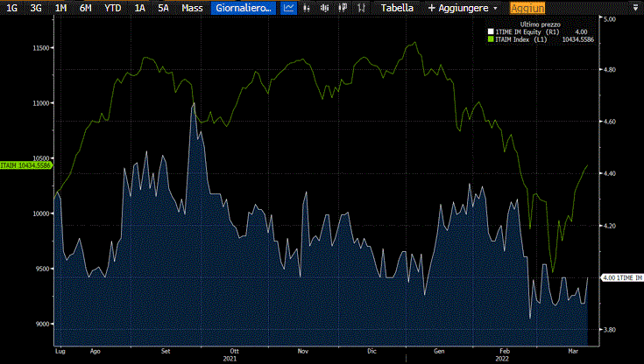Screen dimensions: 644x364
Task: Choose the fourth chart style icon
Action: tap(343, 8)
